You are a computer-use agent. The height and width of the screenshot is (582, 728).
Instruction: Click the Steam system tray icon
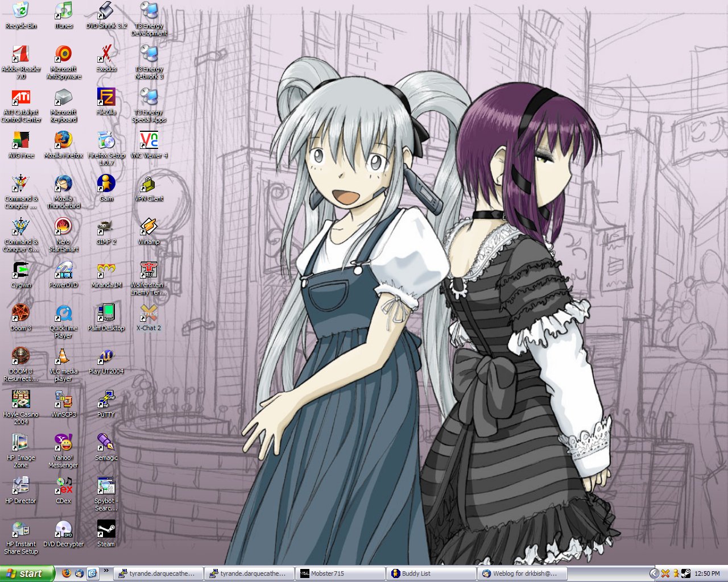(x=686, y=573)
